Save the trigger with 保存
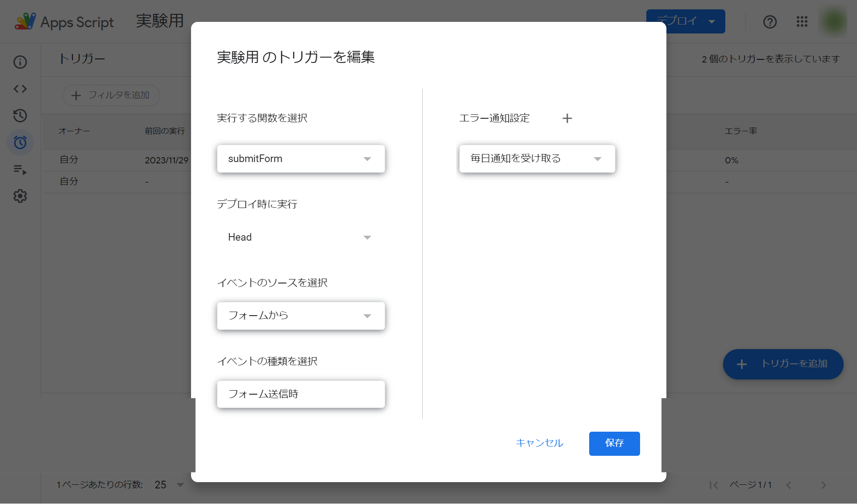The image size is (857, 504). click(x=614, y=443)
